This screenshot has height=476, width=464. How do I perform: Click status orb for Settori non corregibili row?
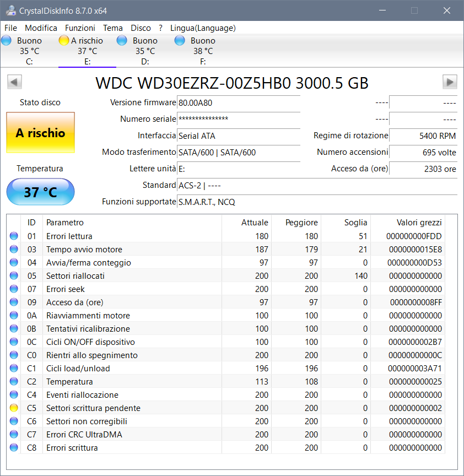tap(14, 421)
